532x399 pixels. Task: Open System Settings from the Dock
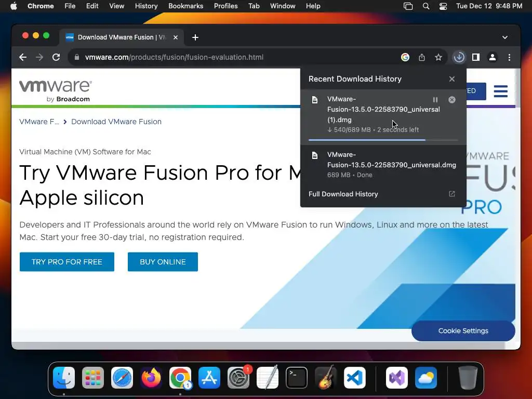238,378
